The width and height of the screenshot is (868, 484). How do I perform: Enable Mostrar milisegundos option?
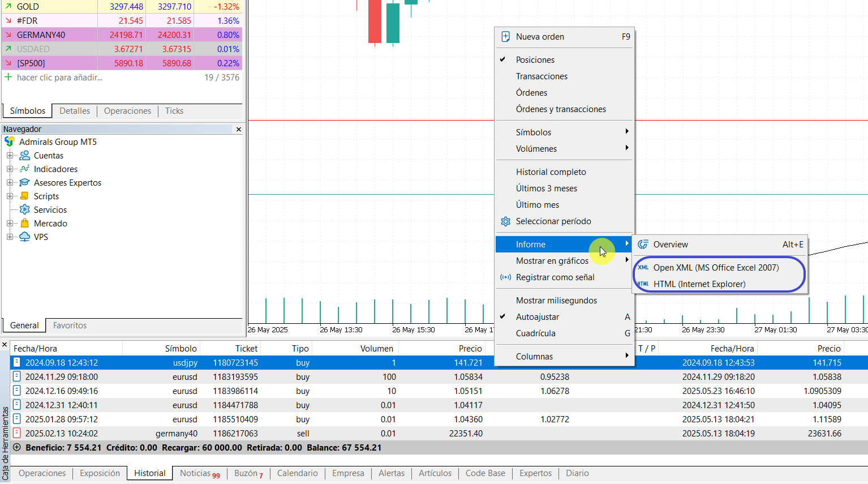pos(564,301)
